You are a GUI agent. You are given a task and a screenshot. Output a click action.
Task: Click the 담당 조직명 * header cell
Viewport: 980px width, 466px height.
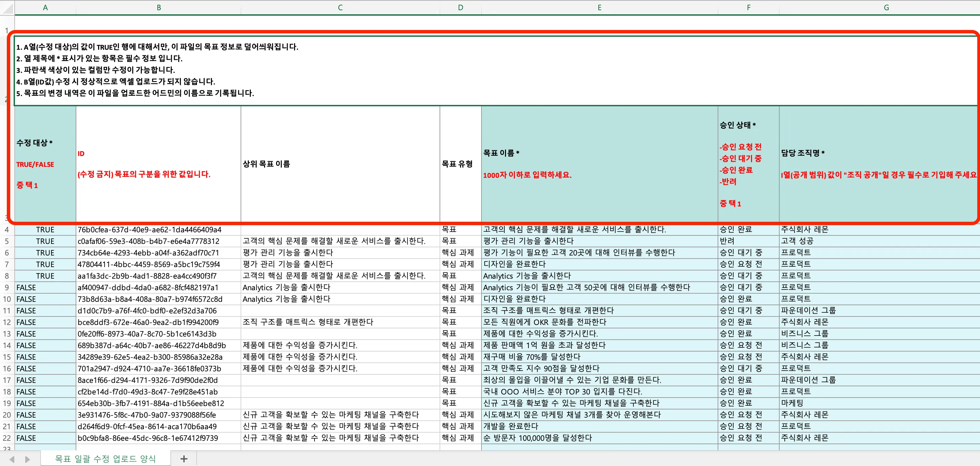[x=879, y=164]
